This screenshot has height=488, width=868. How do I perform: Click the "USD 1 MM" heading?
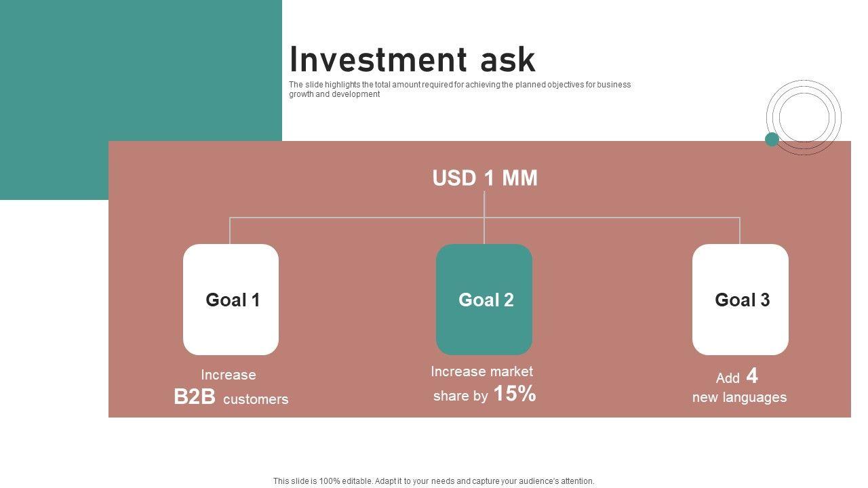tap(485, 178)
